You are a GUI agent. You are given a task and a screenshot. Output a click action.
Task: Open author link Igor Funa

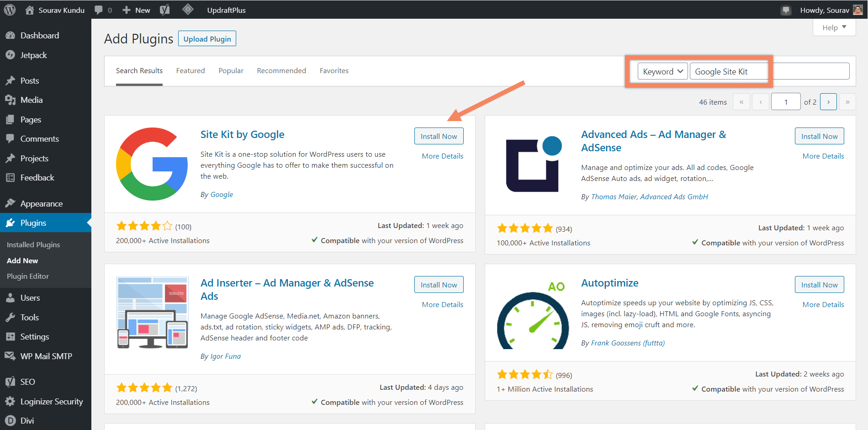click(x=225, y=356)
